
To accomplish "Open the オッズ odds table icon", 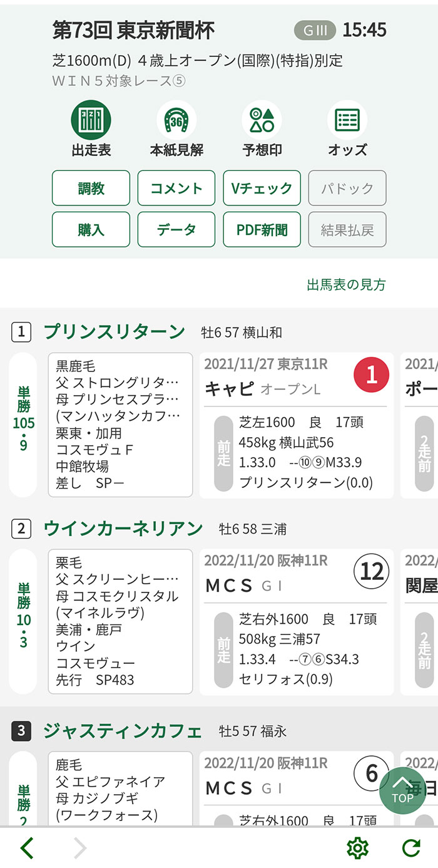I will 347,120.
